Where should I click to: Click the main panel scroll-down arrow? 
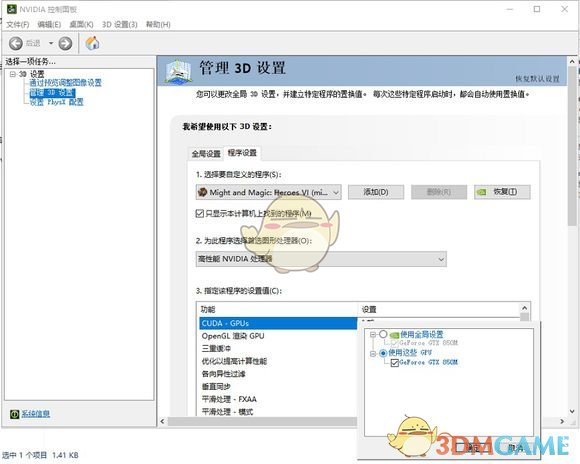point(572,411)
